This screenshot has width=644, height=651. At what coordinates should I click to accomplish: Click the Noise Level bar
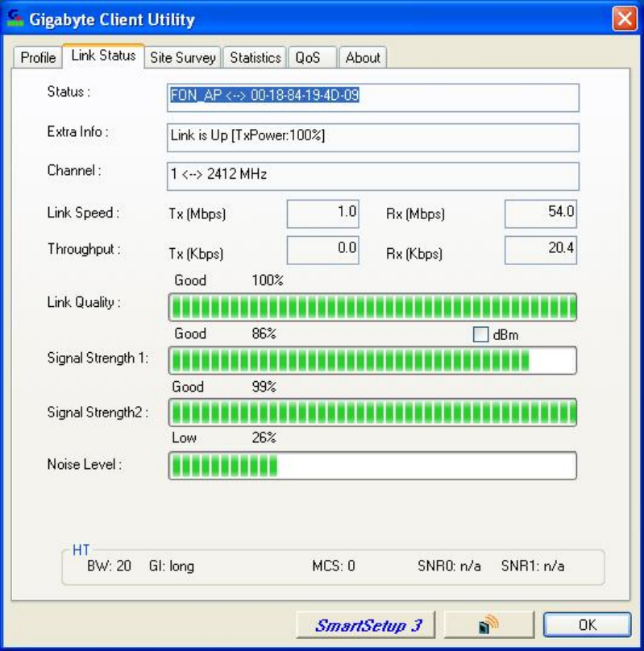[x=372, y=466]
